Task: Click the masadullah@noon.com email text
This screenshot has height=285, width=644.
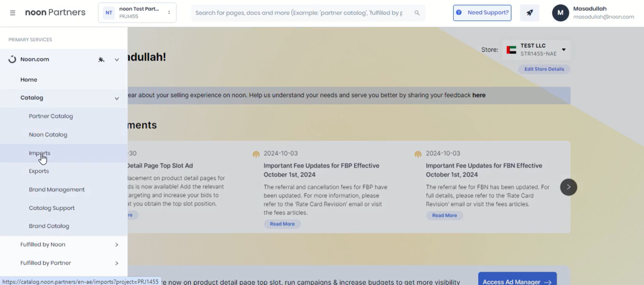Action: [603, 17]
